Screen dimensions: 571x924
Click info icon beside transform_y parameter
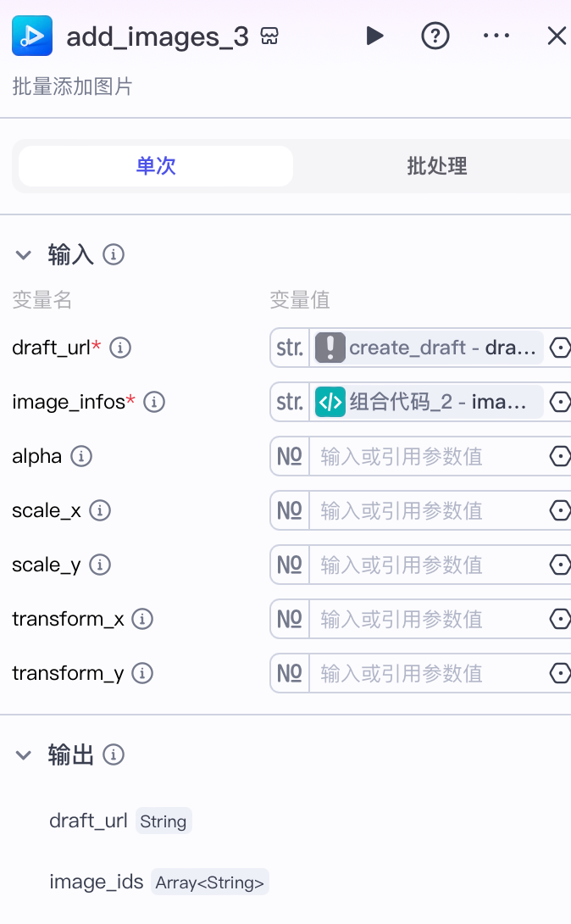141,673
